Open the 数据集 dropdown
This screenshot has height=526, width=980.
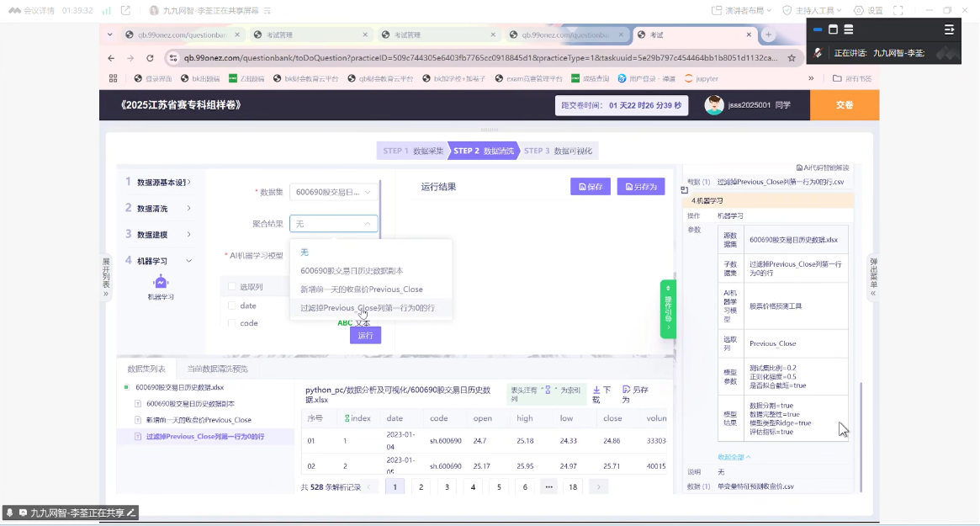(x=333, y=192)
